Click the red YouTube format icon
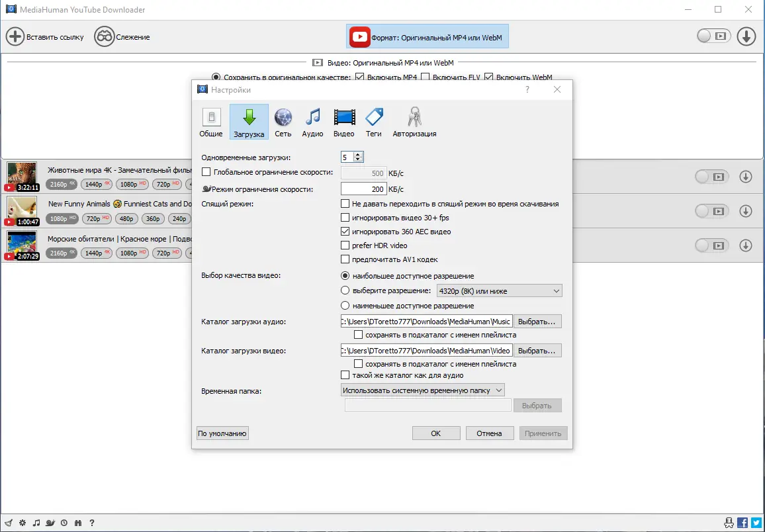This screenshot has width=765, height=532. [360, 36]
